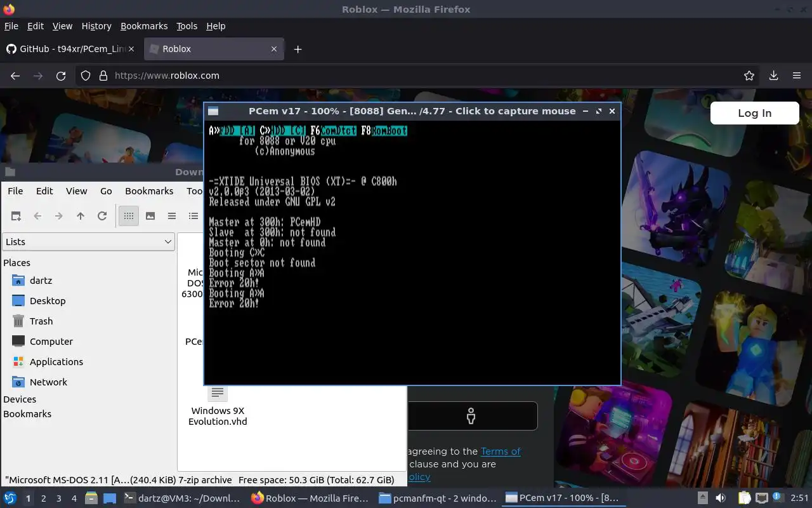This screenshot has width=812, height=508.
Task: Switch to the dartz@VM3 terminal task
Action: [x=183, y=498]
